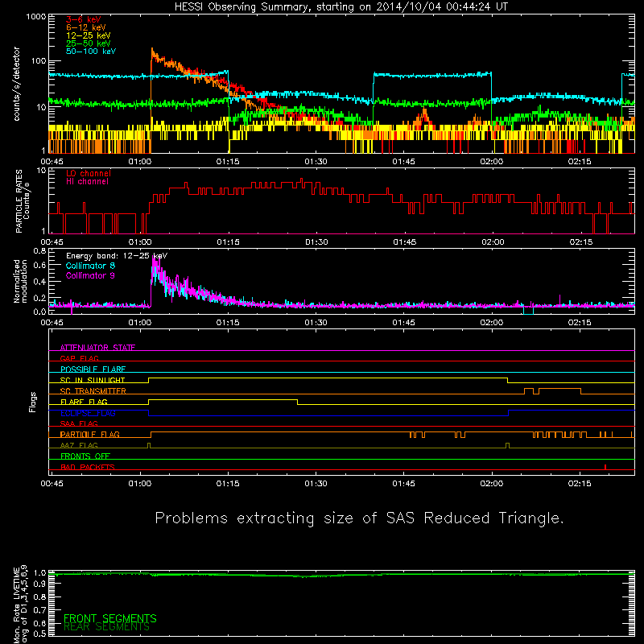Click the FRONT SEGMENTS legend label
The width and height of the screenshot is (644, 644).
tap(110, 618)
